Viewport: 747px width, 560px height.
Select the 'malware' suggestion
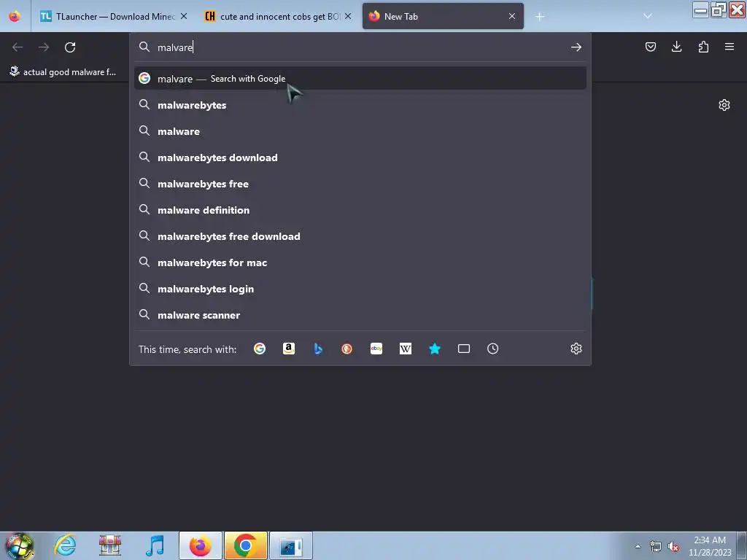point(360,131)
